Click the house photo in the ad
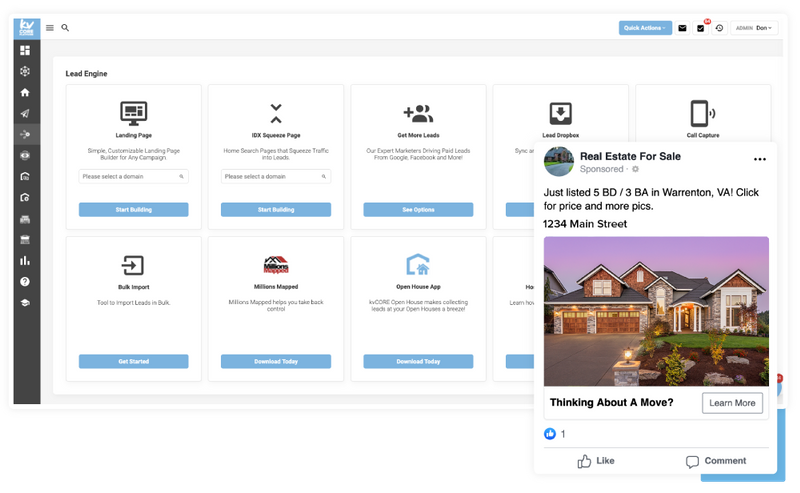 (x=656, y=311)
